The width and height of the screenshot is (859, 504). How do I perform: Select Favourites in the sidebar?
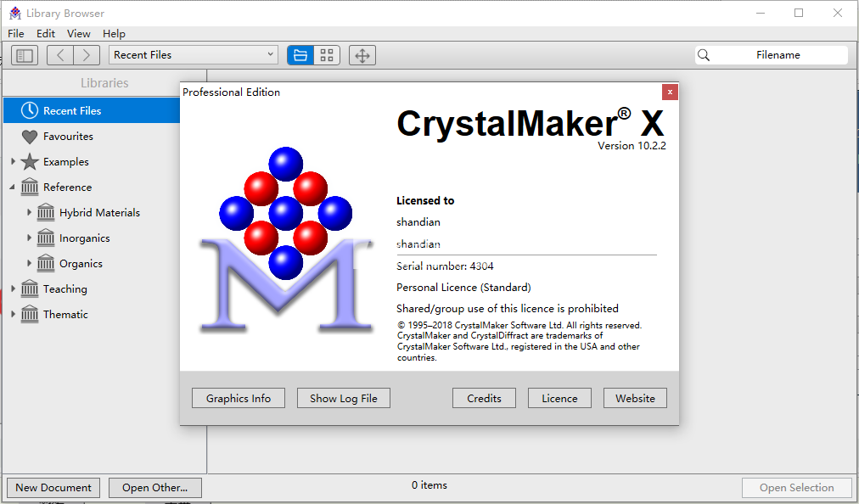(x=68, y=137)
